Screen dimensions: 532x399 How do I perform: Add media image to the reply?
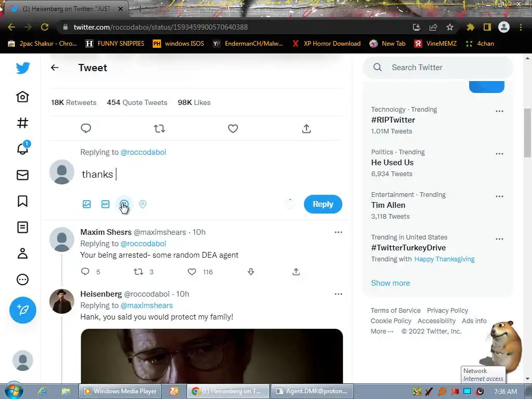[87, 204]
